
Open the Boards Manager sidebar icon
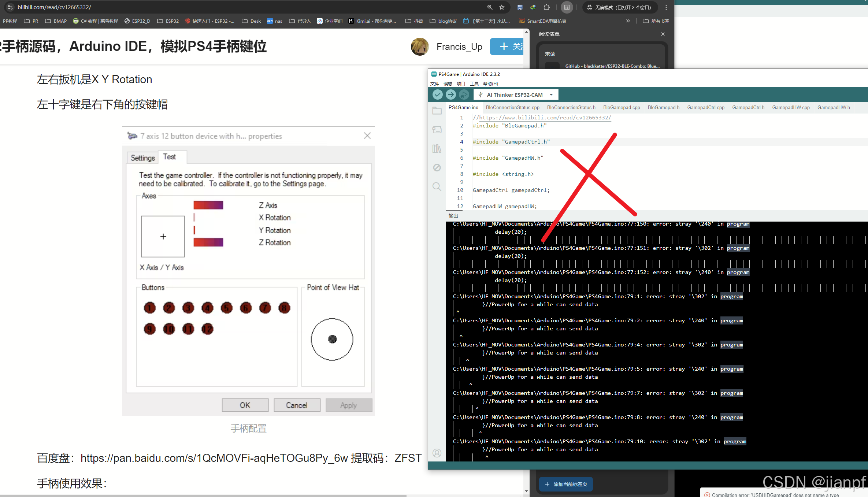point(437,130)
